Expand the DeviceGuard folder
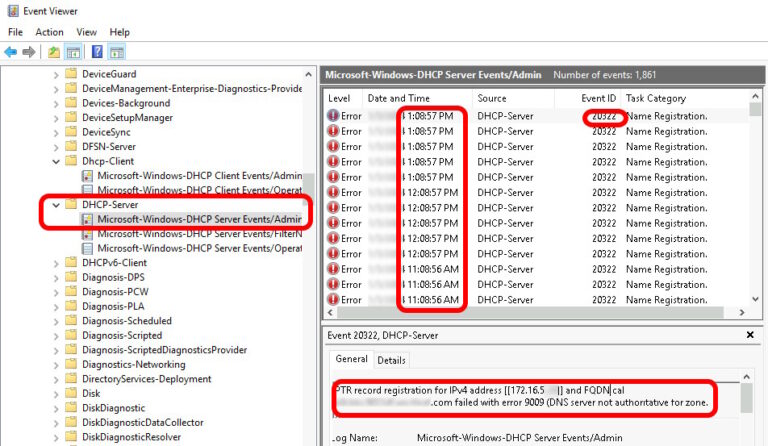The image size is (768, 446). (55, 74)
